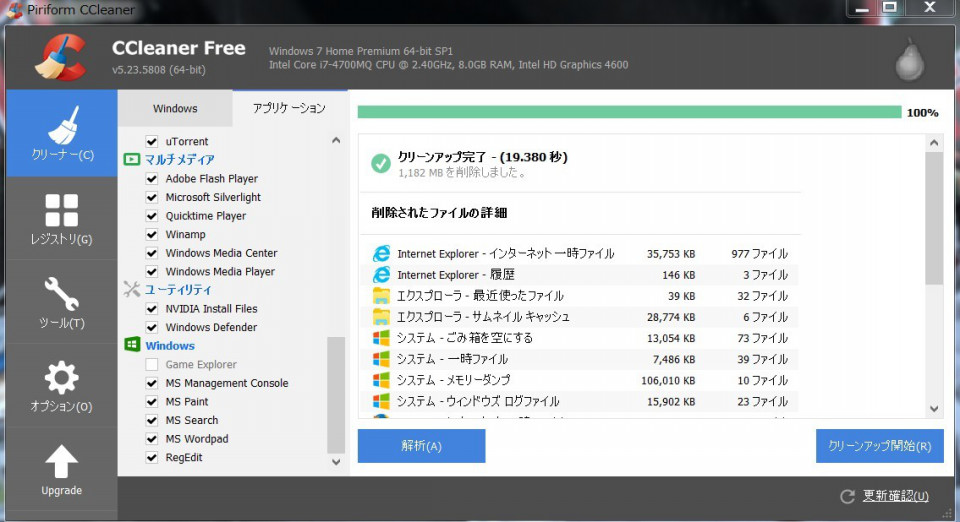The width and height of the screenshot is (960, 522).
Task: Click the refresh icon beside 更新確認
Action: 847,496
